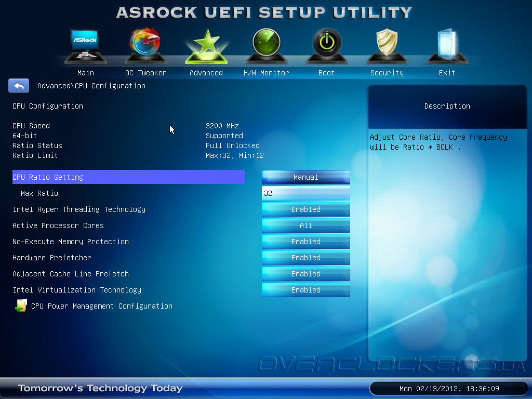
Task: Click the CPU Speed 3200 MHz value
Action: pos(222,126)
